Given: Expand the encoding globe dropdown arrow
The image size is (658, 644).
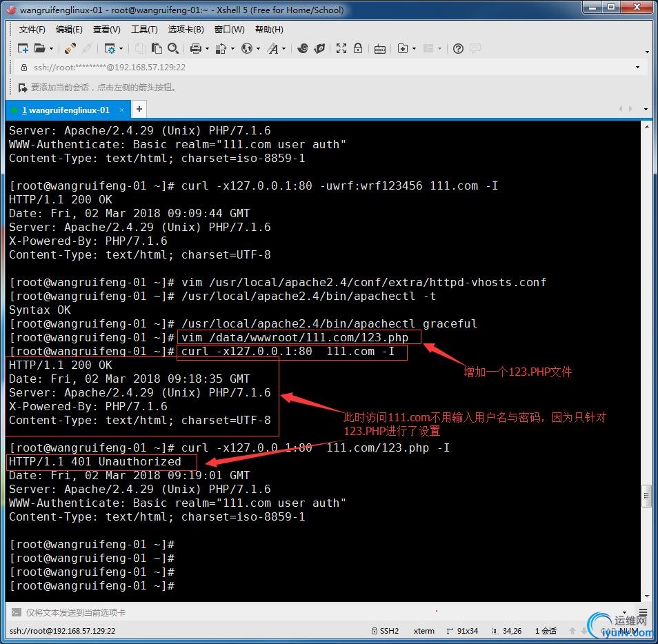Looking at the screenshot, I should pos(258,49).
